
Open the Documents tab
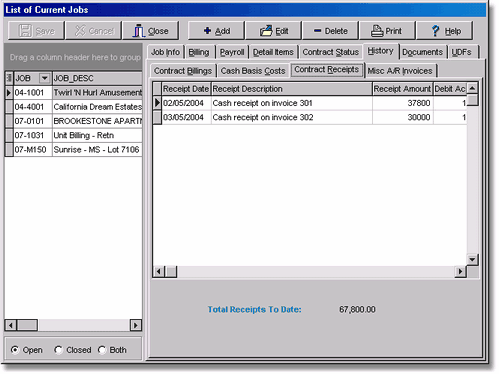tap(422, 52)
